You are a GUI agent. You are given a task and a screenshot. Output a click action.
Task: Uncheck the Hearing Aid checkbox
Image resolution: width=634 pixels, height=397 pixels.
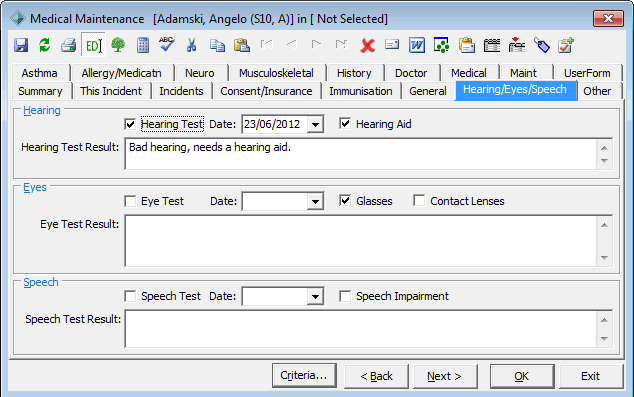345,123
